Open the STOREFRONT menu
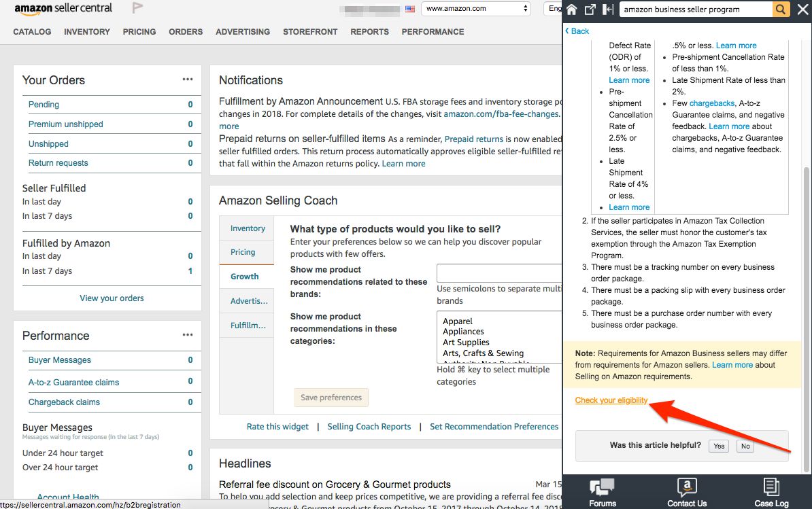 tap(310, 31)
